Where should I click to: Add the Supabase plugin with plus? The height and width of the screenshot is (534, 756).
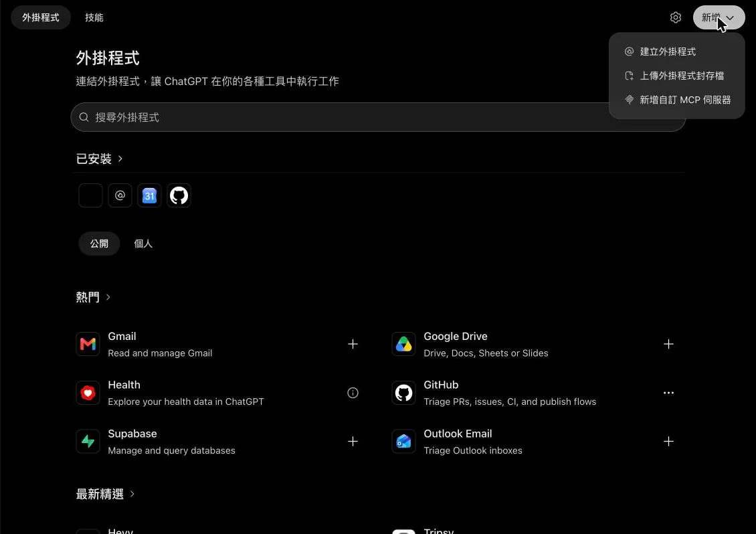(x=353, y=442)
